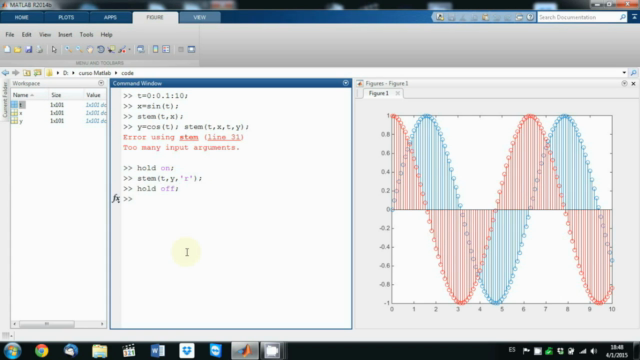
Task: Switch to the VIEW ribbon tab
Action: pyautogui.click(x=200, y=17)
